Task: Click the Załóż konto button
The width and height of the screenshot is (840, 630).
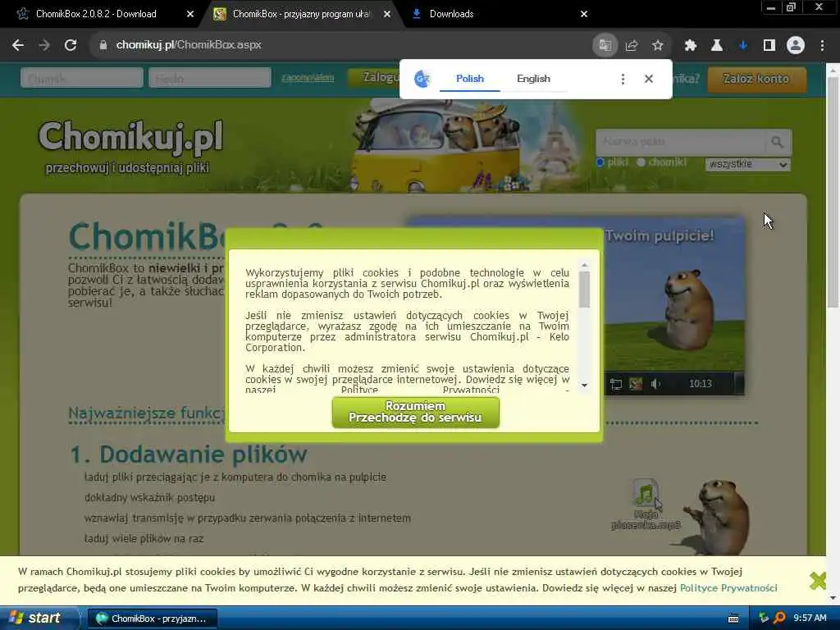Action: [756, 80]
